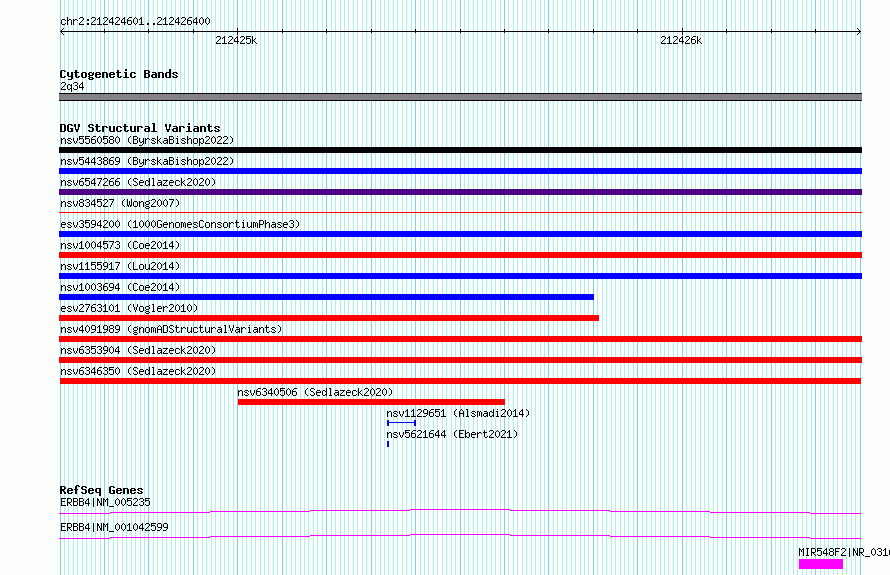The width and height of the screenshot is (890, 575).
Task: Click the tiny blue nsv5621644 variant mark
Action: (388, 444)
